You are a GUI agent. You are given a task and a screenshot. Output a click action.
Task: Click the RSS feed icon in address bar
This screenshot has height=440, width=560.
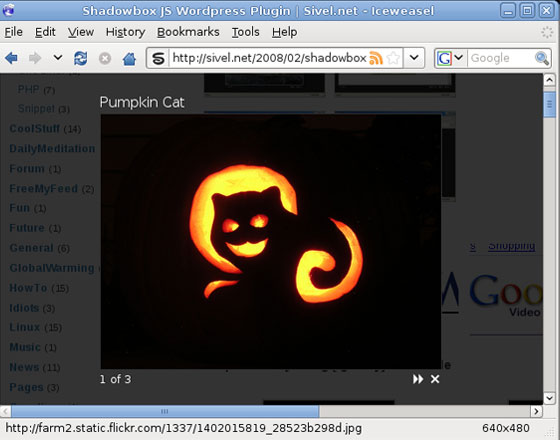(x=376, y=58)
